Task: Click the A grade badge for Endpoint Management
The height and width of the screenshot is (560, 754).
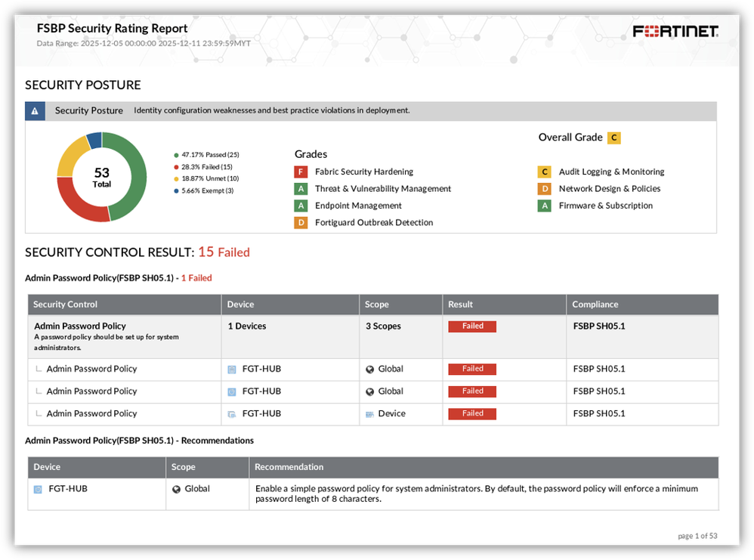Action: 301,206
